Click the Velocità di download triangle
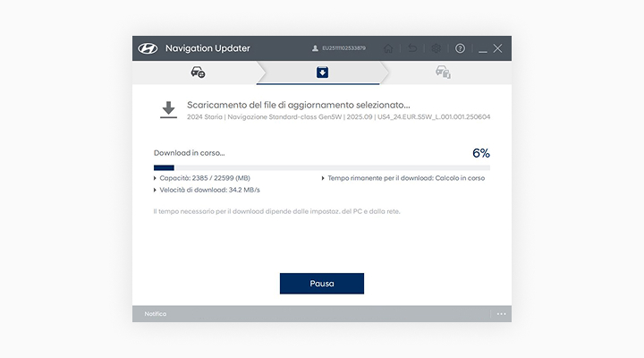This screenshot has height=358, width=644. 156,190
